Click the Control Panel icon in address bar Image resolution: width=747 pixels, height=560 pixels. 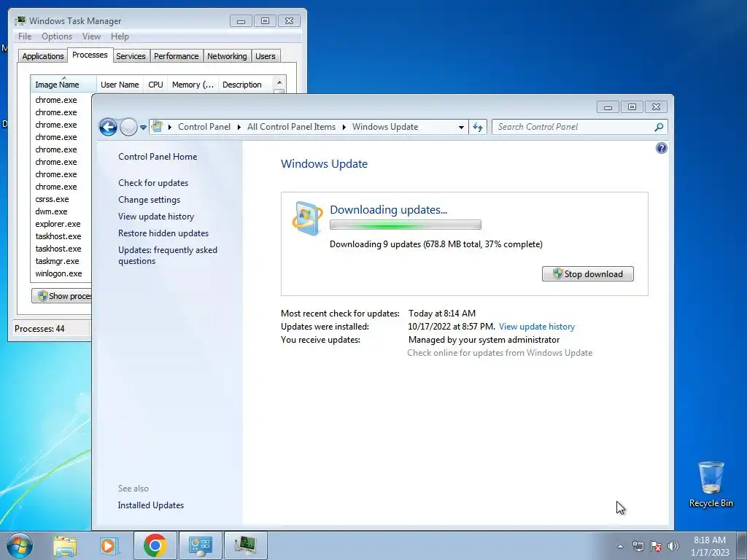pos(157,127)
